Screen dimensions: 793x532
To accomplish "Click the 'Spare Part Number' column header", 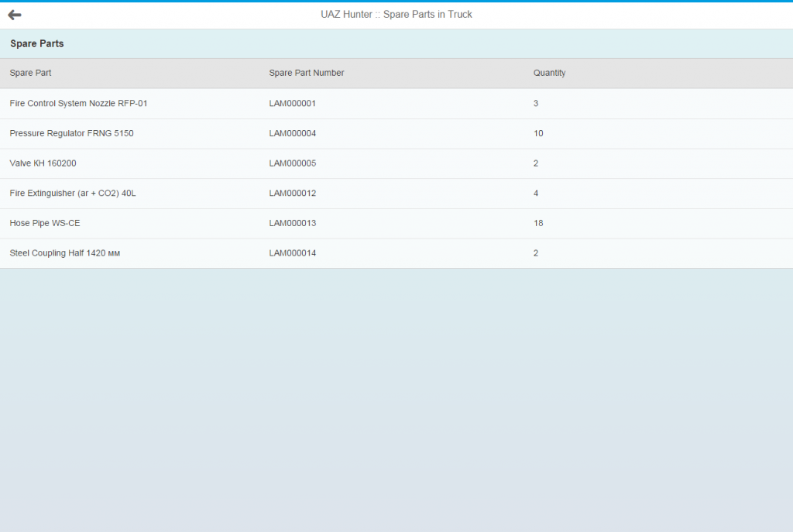I will coord(307,73).
